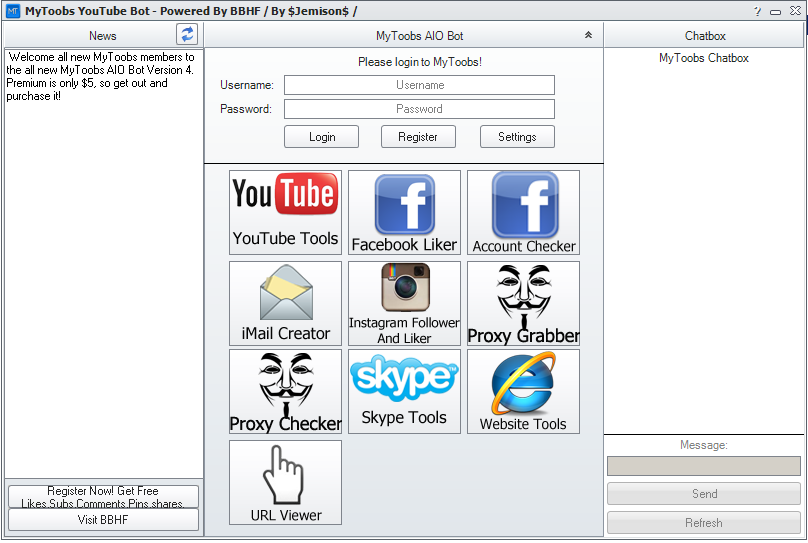
Task: Refresh the Chatbox with Refresh button
Action: click(703, 522)
